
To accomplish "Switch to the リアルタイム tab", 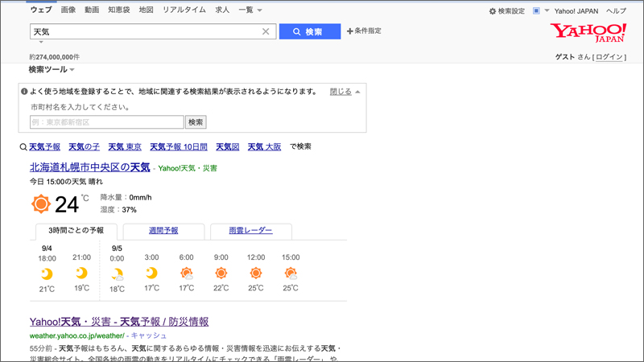I will [x=184, y=10].
